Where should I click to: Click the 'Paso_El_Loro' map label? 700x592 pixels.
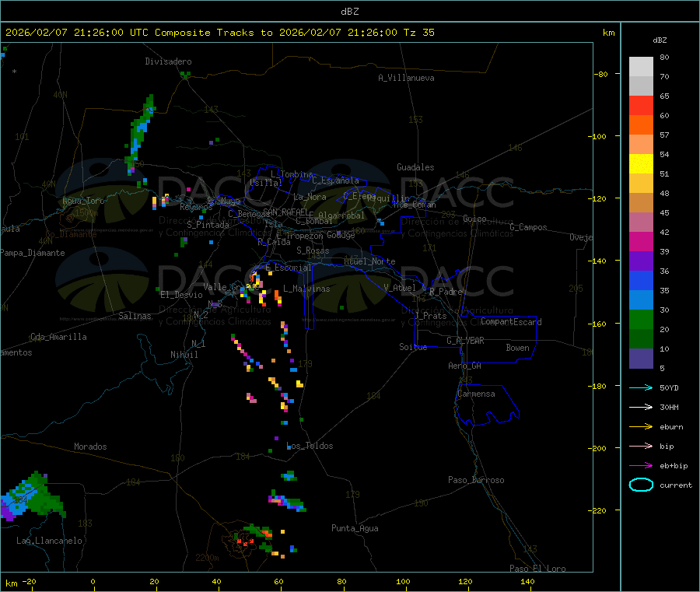[537, 569]
